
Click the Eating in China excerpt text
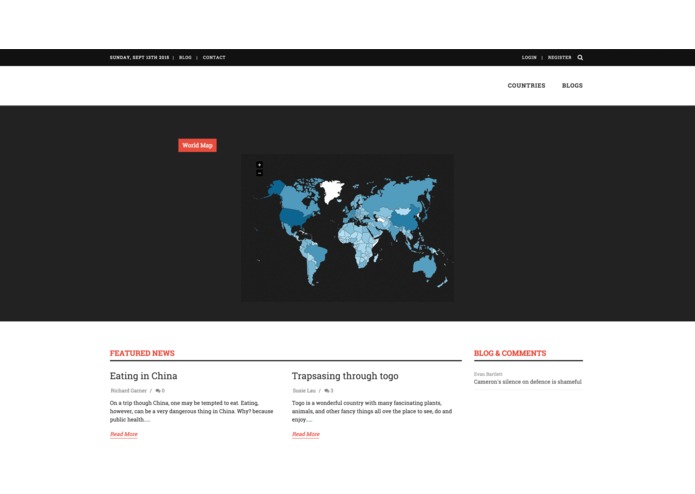191,411
